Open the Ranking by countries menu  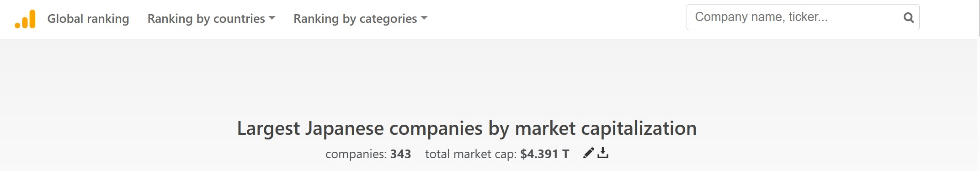pos(211,19)
